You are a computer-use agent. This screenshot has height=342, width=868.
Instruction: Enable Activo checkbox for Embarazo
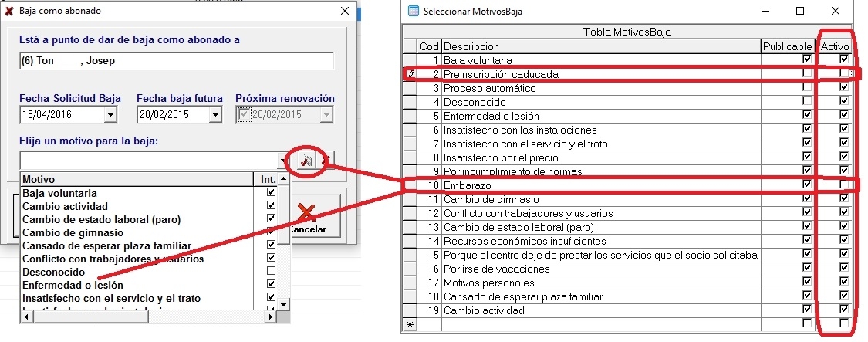[843, 185]
